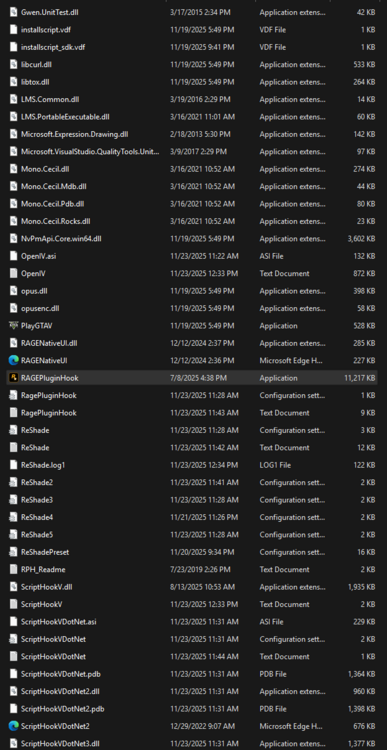Click the ScriptHookVDotNet text document name

pyautogui.click(x=54, y=656)
